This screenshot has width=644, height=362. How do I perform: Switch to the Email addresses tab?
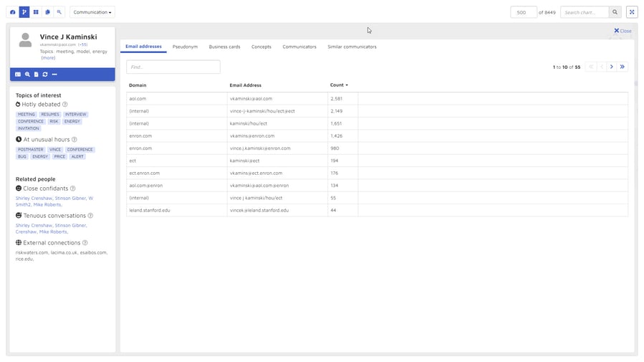[x=143, y=47]
